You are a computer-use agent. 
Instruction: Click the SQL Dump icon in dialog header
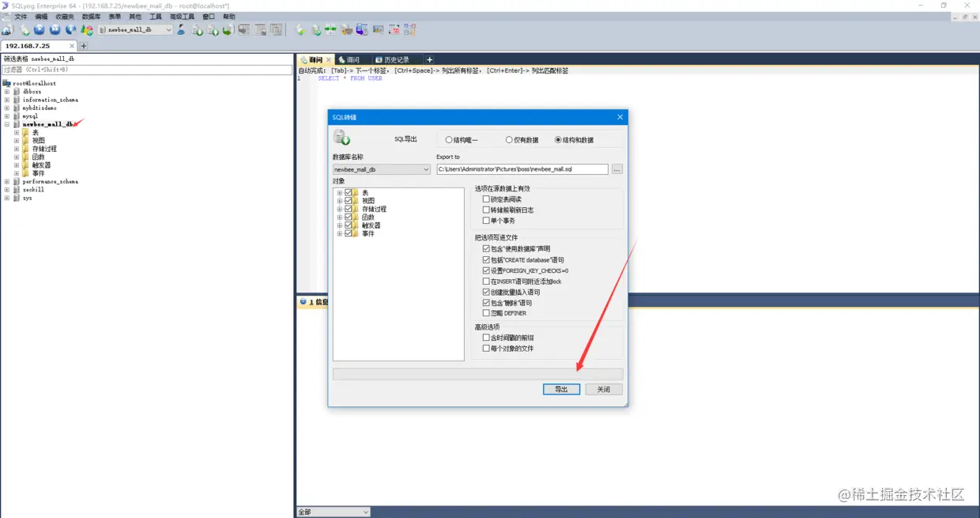tap(341, 138)
